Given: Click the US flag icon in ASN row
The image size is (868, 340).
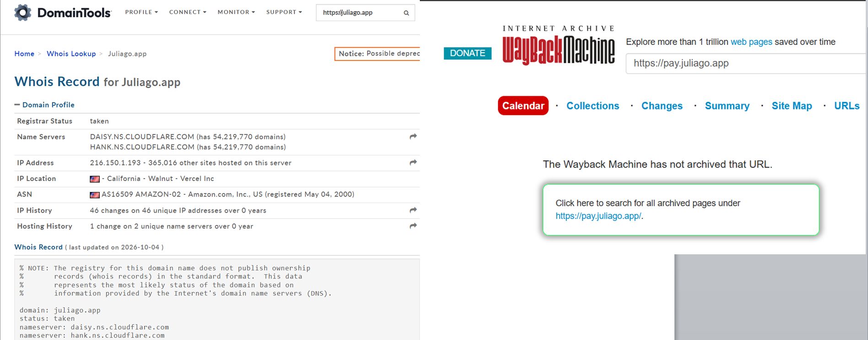Looking at the screenshot, I should coord(95,195).
